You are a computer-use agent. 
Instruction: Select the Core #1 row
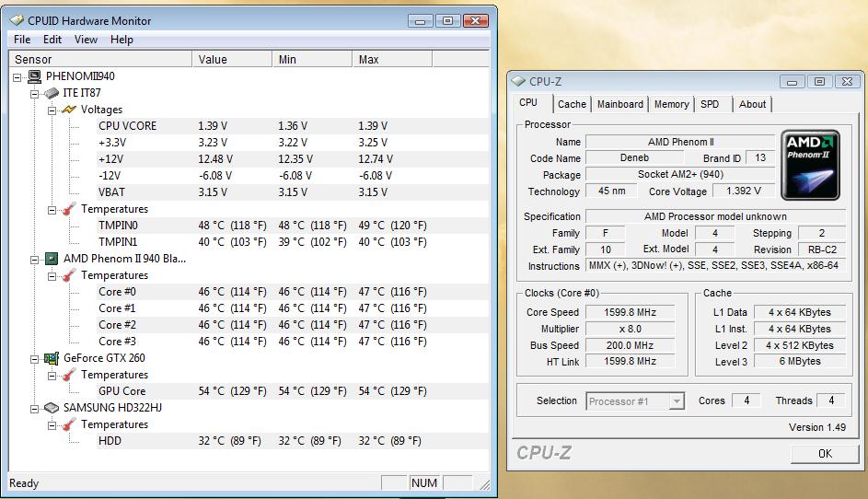(293, 308)
